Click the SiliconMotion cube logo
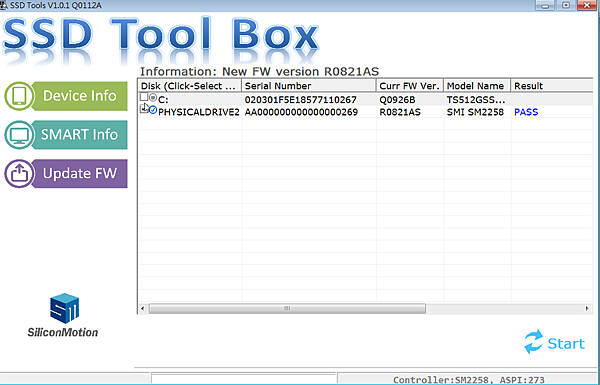 [64, 308]
